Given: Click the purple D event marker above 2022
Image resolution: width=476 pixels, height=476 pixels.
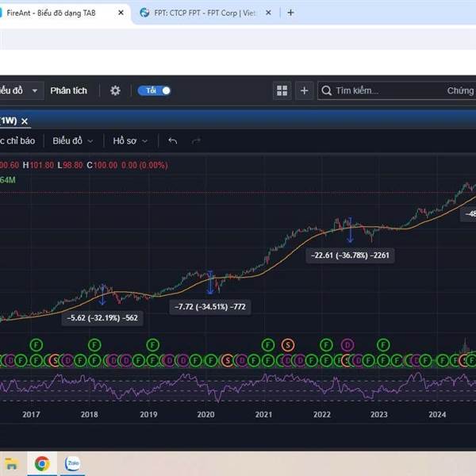Looking at the screenshot, I should (347, 345).
